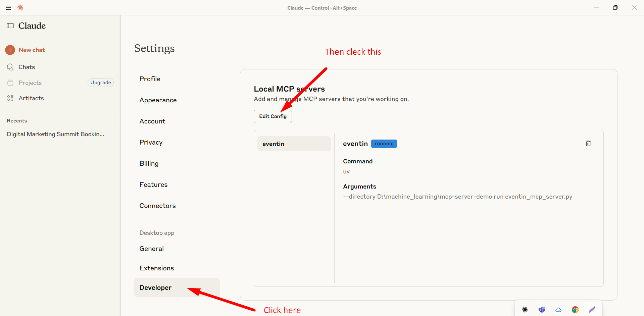Open Chats from the sidebar

click(x=27, y=67)
